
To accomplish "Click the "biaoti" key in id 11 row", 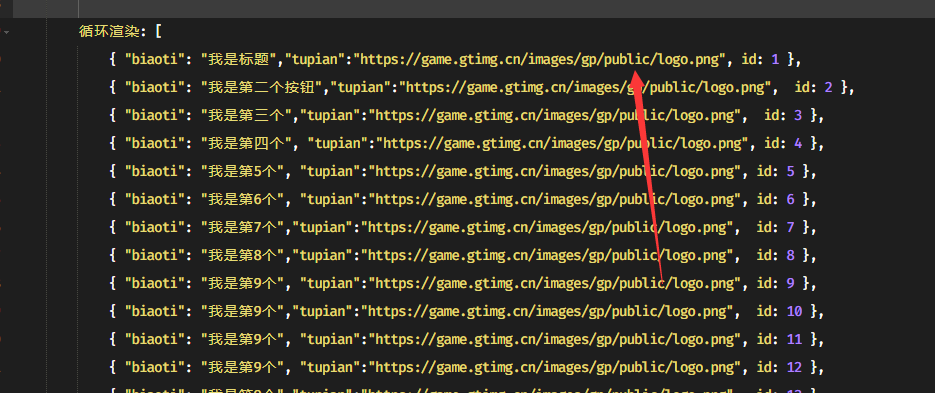I will tap(154, 339).
